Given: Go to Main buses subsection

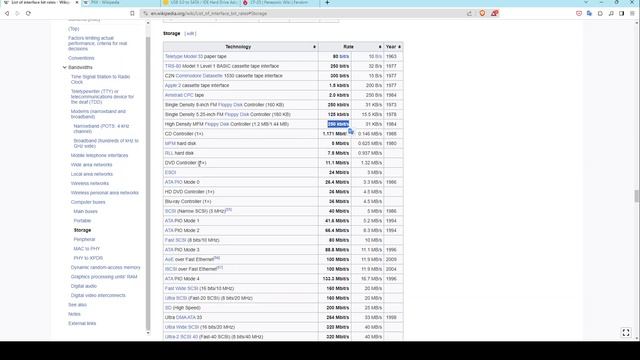Looking at the screenshot, I should click(x=85, y=211).
